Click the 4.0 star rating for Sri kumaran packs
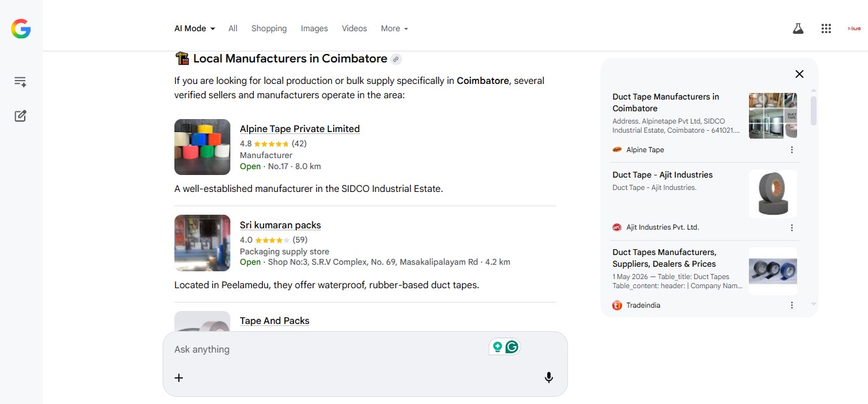Image resolution: width=868 pixels, height=404 pixels. tap(274, 240)
